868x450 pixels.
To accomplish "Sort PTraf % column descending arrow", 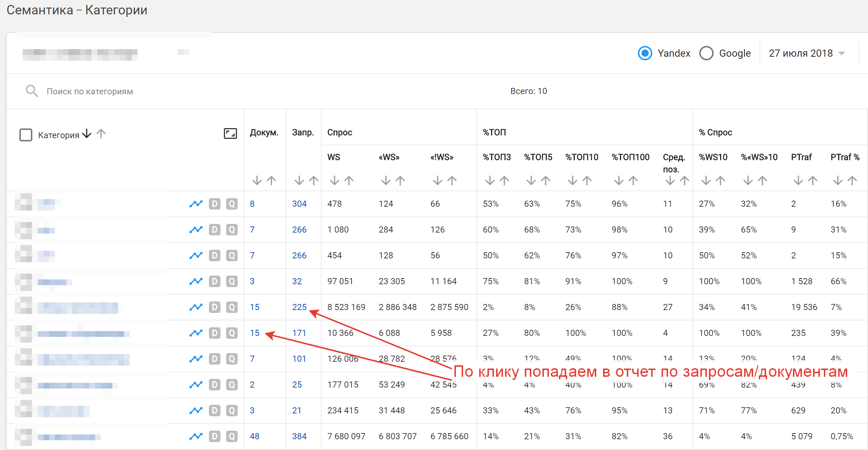I will coord(837,180).
